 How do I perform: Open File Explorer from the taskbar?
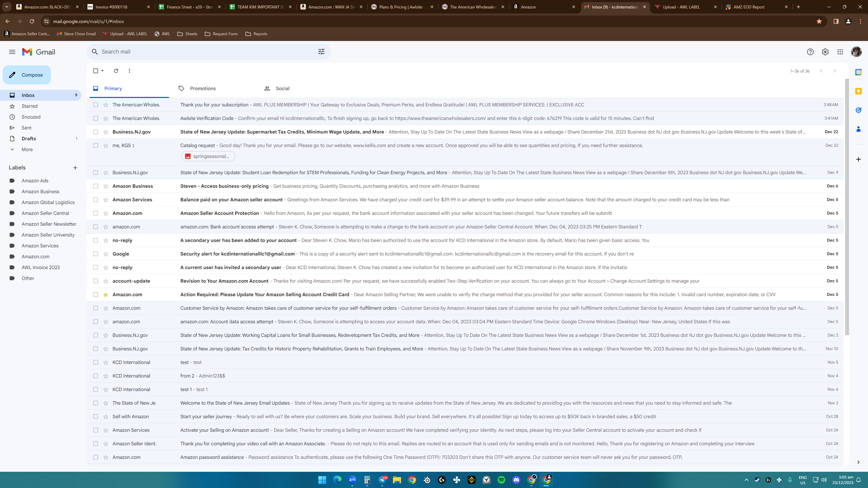397,480
